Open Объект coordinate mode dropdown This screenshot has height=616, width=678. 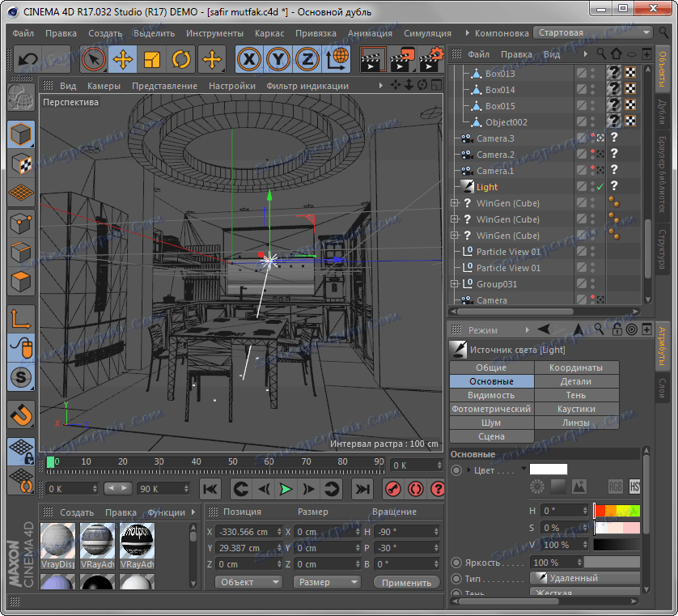pos(248,582)
